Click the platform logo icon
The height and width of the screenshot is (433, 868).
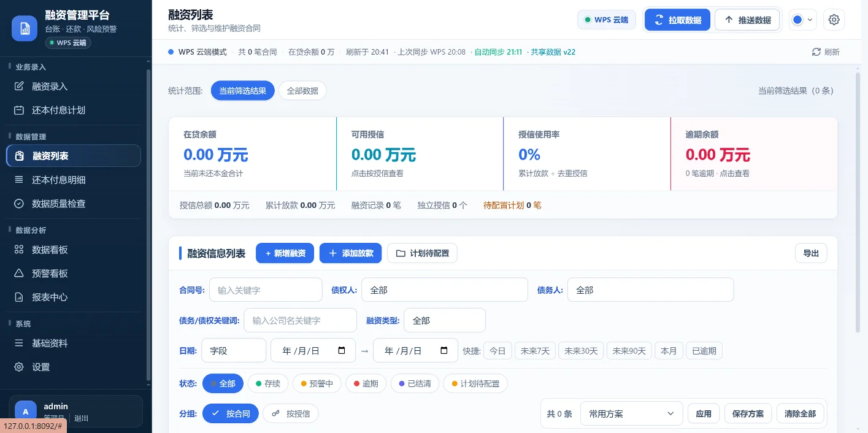(25, 28)
